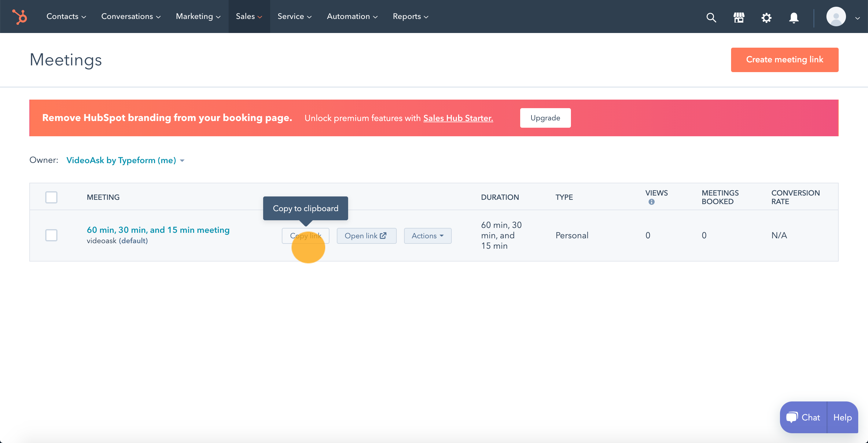Click the TYPE column header

coord(564,197)
